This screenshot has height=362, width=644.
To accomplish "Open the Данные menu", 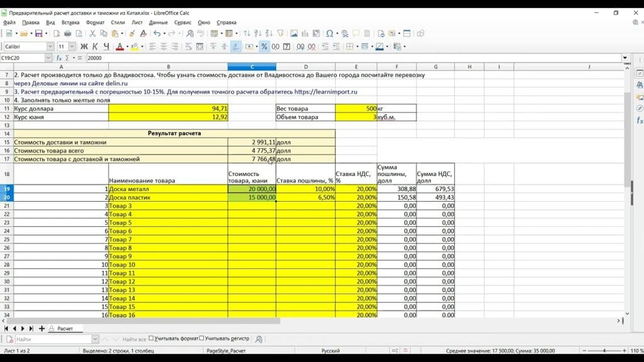I will [x=158, y=22].
